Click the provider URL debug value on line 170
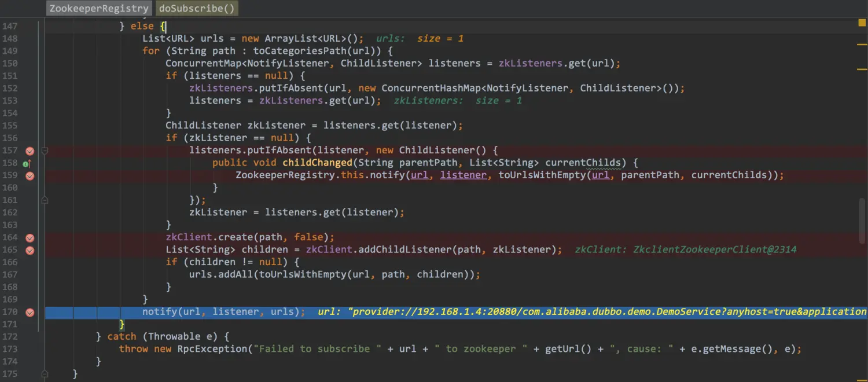This screenshot has height=382, width=868. [x=607, y=311]
